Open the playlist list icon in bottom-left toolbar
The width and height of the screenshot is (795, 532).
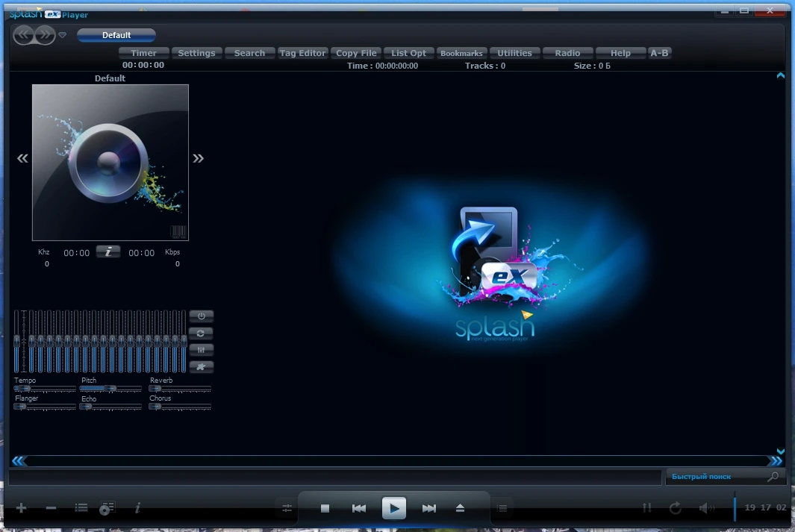[x=81, y=507]
